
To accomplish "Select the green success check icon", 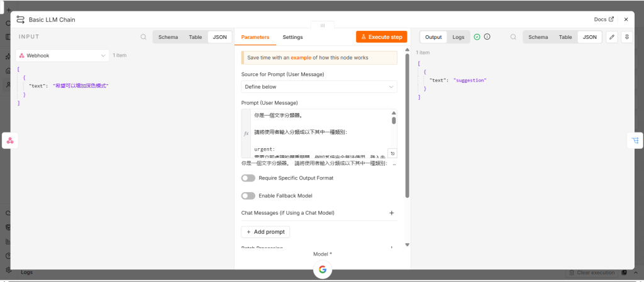I will point(477,37).
